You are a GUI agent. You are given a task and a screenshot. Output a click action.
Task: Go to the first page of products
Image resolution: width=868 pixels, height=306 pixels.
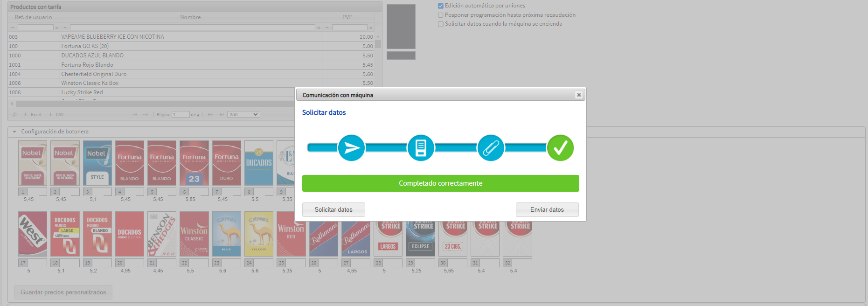coord(135,114)
